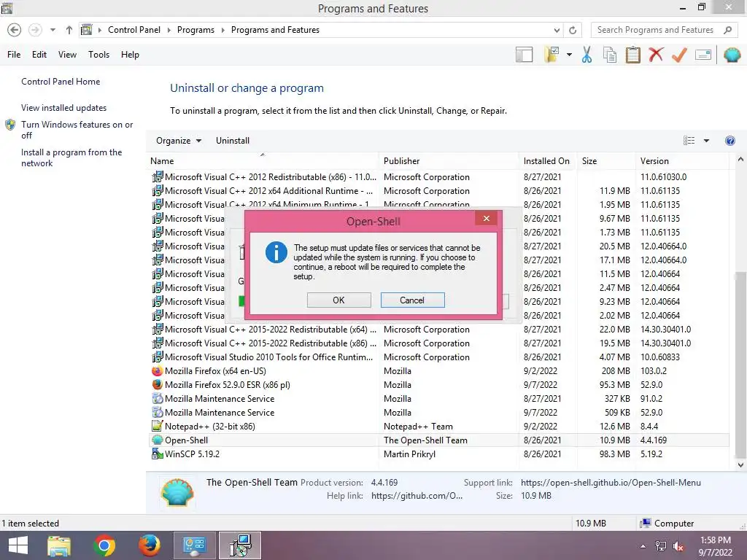Click the change view icon
The image size is (747, 560).
tap(689, 141)
